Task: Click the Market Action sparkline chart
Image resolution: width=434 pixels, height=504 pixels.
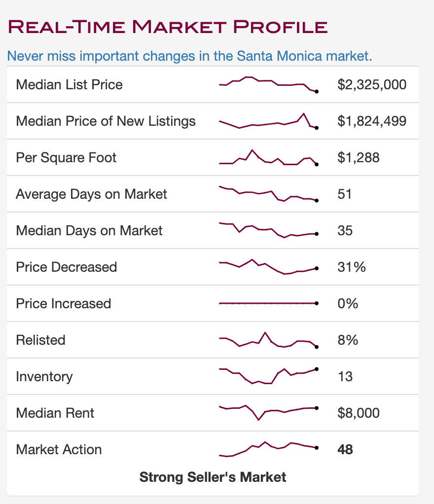Action: [x=268, y=449]
